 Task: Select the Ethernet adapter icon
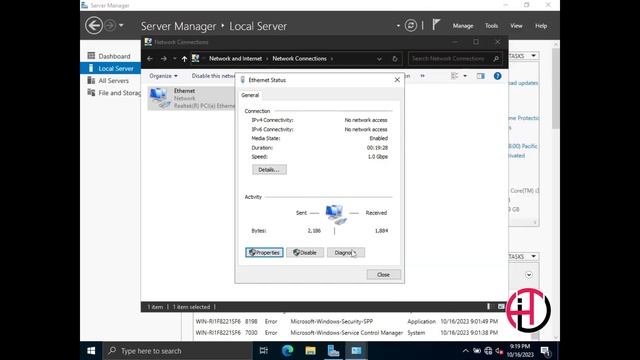[160, 98]
